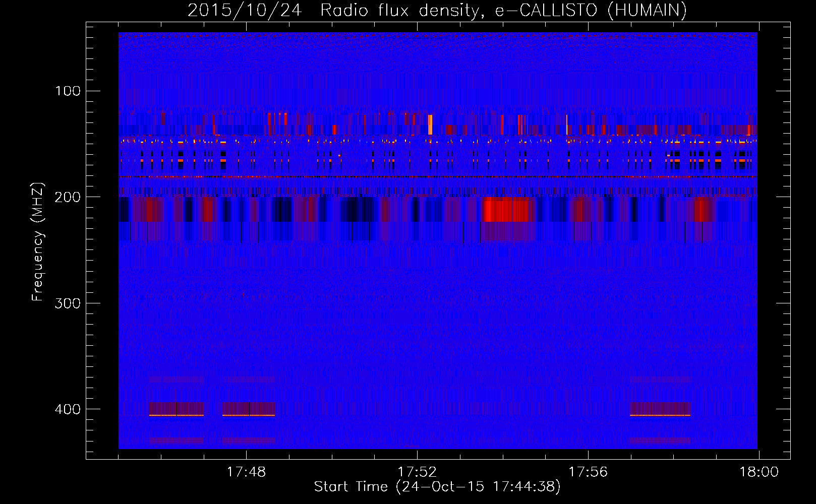Screen dimensions: 816x504
Task: Click the 'e-CALLISTO (HUMAIN)' title text
Action: (591, 10)
